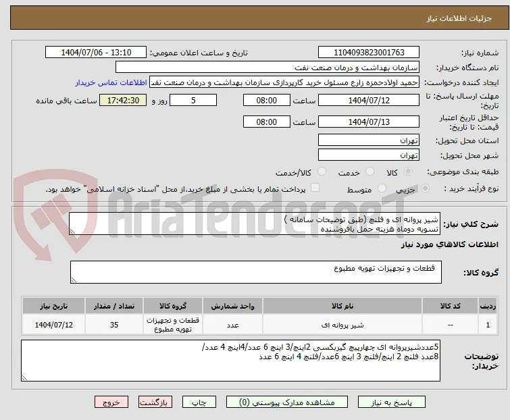510x420 pixels.
Task: Click the شیر پروانه ای table cell
Action: (342, 325)
